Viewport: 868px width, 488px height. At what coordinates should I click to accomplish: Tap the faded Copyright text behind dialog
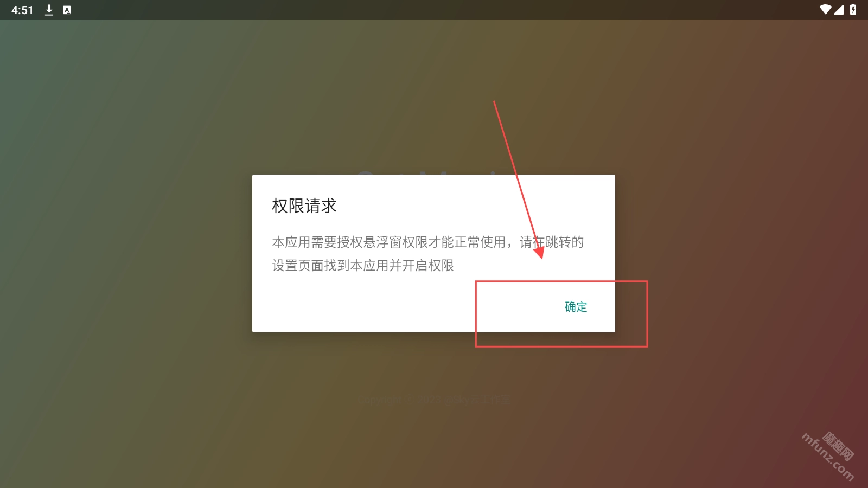[x=434, y=400]
